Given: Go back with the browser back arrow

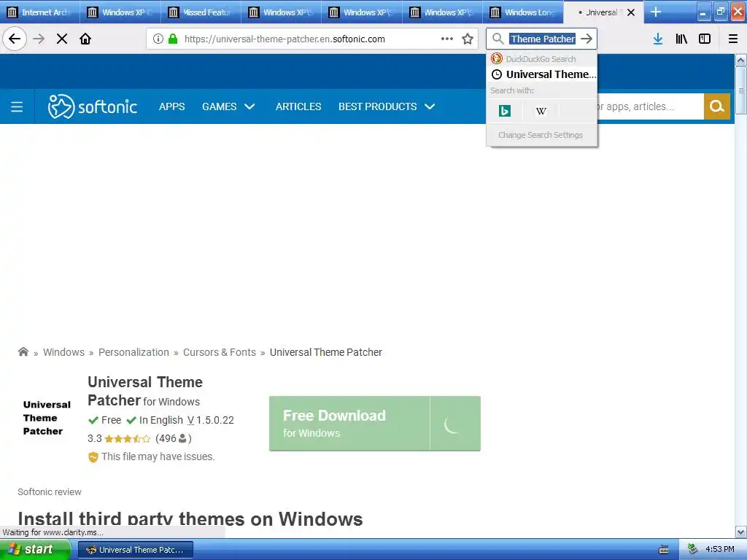Looking at the screenshot, I should pos(15,39).
